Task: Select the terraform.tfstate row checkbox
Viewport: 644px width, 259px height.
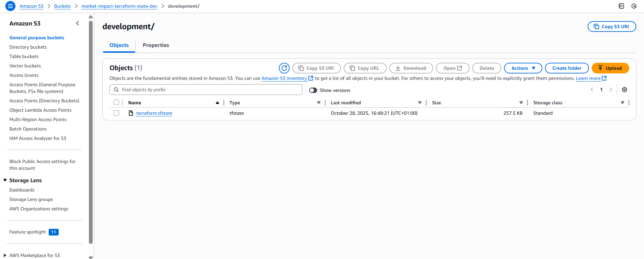Action: point(116,113)
